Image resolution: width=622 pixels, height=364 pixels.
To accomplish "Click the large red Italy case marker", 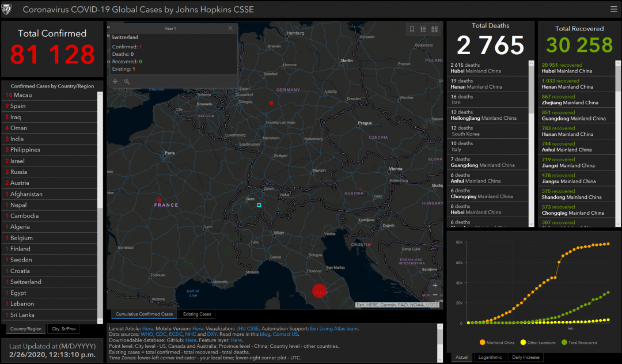I will 319,291.
